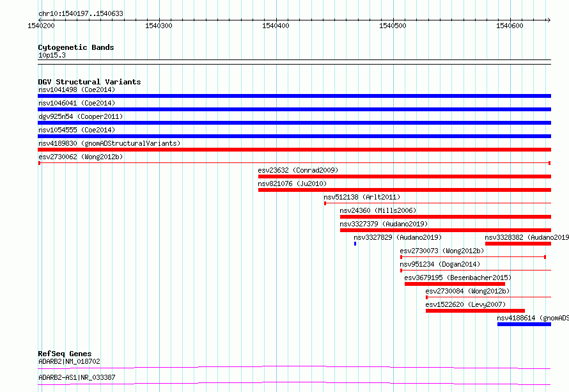Select the 10p15.3 band label
569x392 pixels.
click(52, 55)
